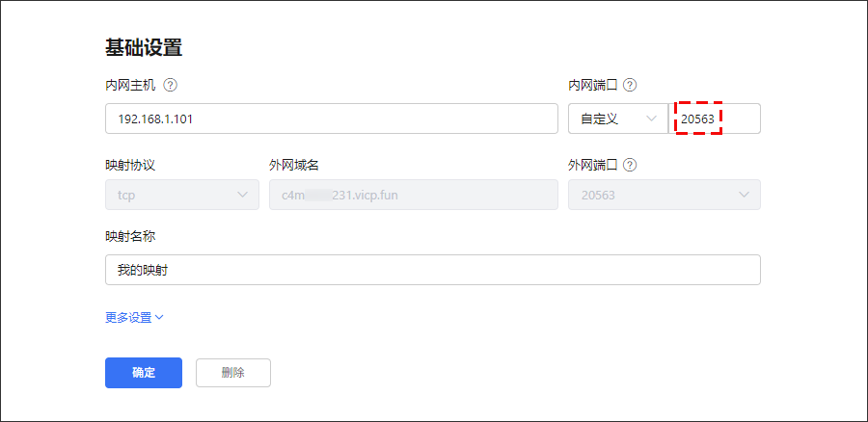This screenshot has height=422, width=868.
Task: Open the 自定义 port type dropdown
Action: tap(618, 119)
